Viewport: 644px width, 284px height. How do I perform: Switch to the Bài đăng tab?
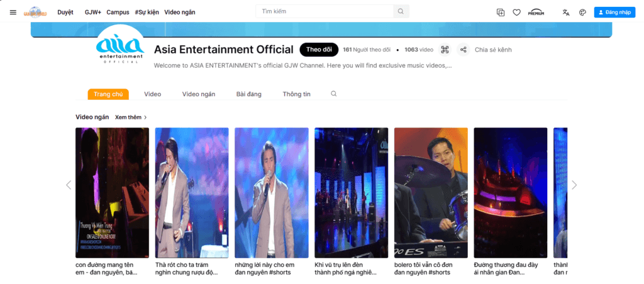tap(249, 94)
